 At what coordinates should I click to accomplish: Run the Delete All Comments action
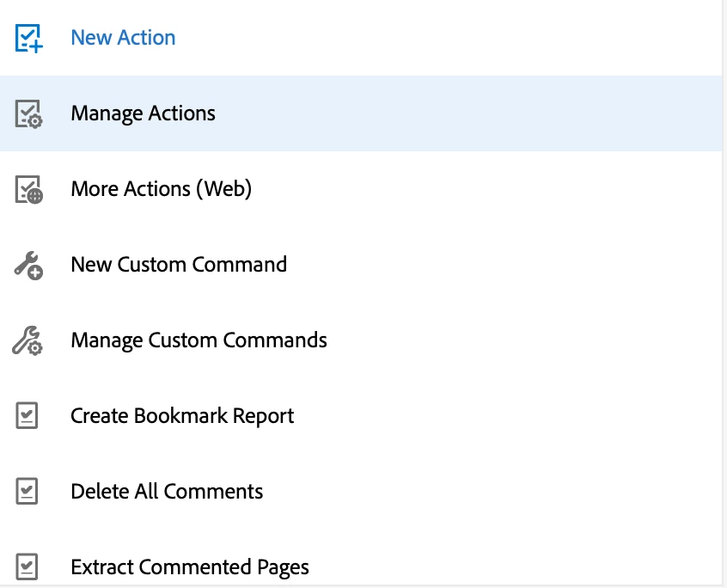tap(167, 492)
